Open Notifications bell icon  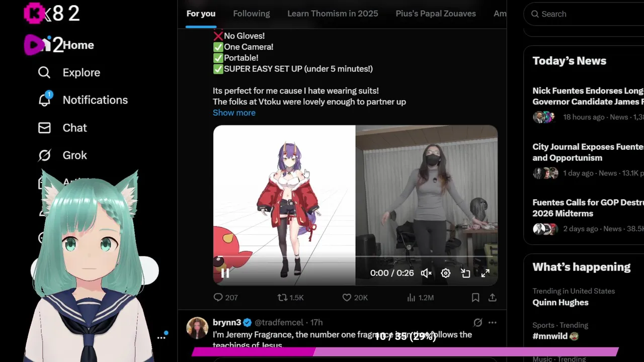(x=44, y=100)
